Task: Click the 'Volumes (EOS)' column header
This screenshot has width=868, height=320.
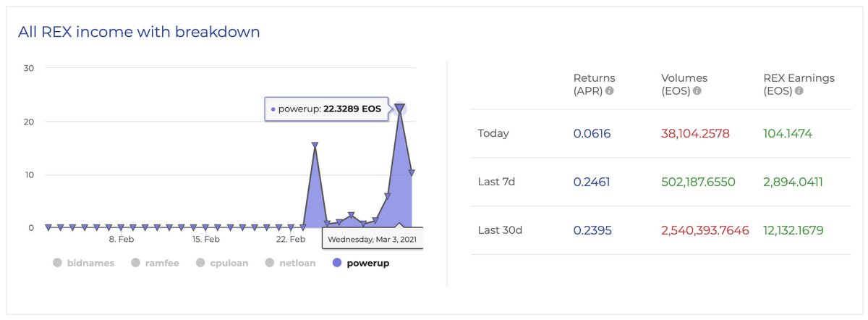Action: (684, 85)
